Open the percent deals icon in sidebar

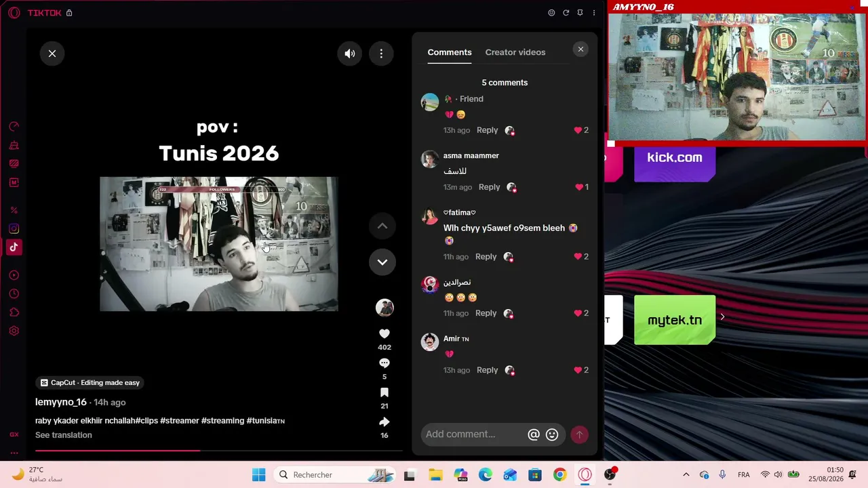(x=14, y=210)
